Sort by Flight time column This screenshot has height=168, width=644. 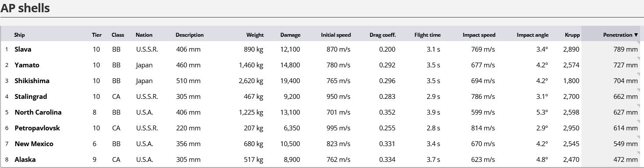point(427,35)
